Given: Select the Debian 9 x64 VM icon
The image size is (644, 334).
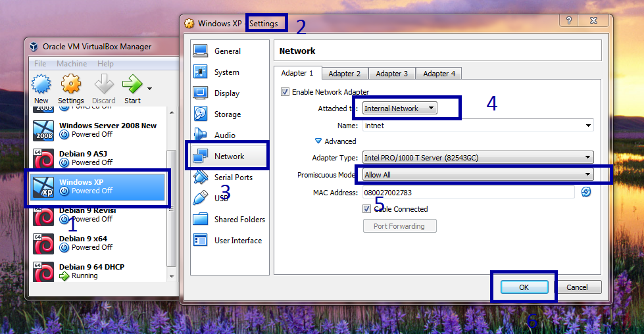Looking at the screenshot, I should (x=43, y=243).
